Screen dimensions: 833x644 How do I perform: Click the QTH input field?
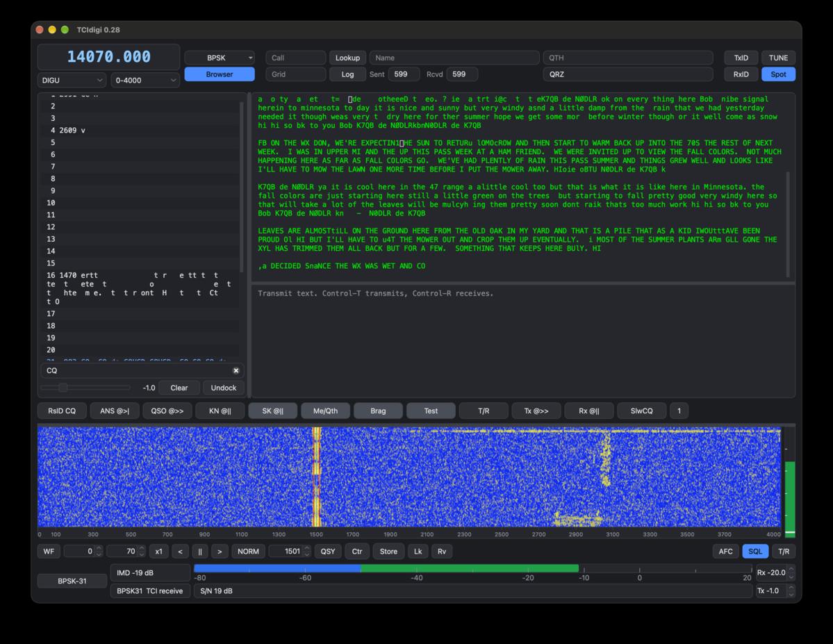628,58
